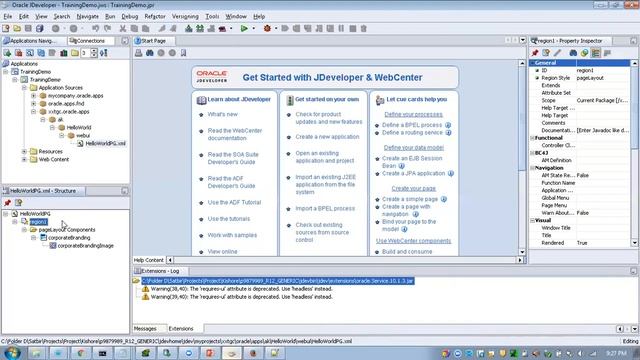
Task: Click the Make project icon
Action: click(189, 29)
